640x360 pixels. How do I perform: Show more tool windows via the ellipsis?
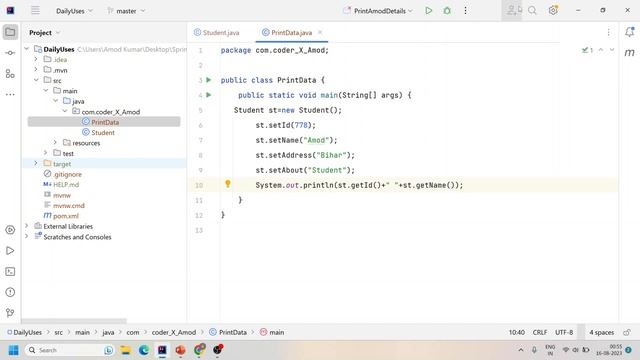click(10, 95)
